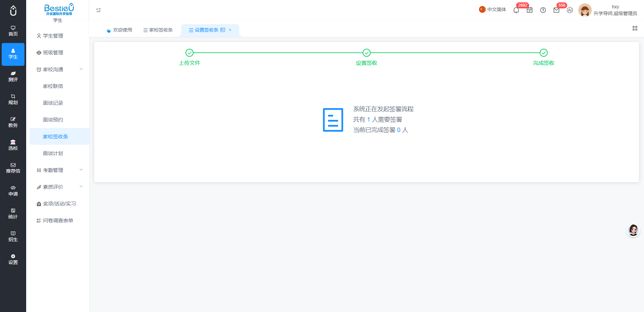This screenshot has height=312, width=644.
Task: Go to 测评 in the left navigation bar
Action: (x=13, y=77)
